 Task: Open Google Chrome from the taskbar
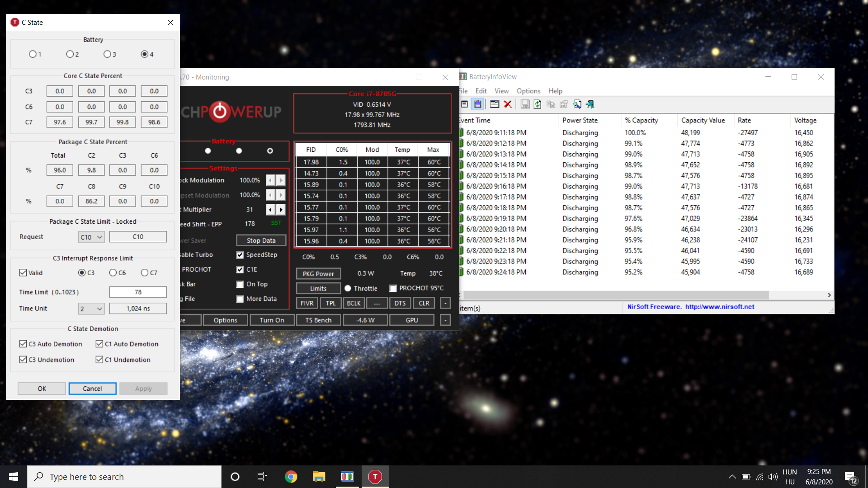[x=291, y=477]
